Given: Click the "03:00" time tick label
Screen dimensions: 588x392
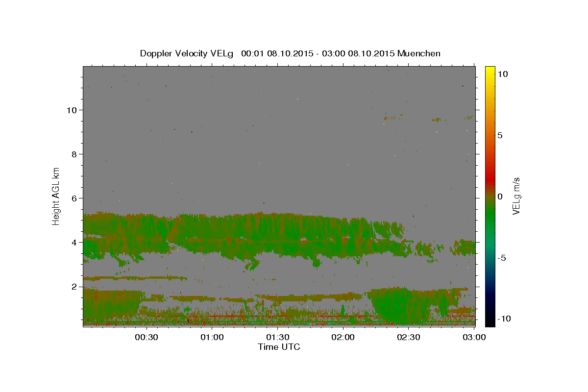Looking at the screenshot, I should 474,337.
